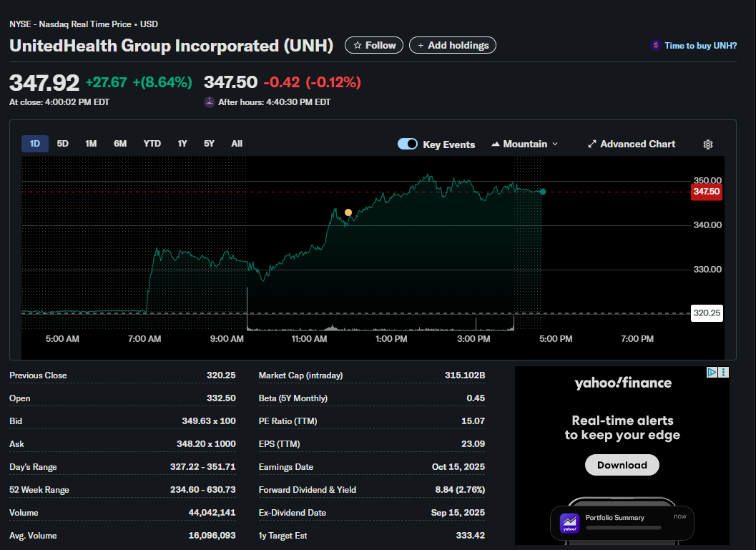Select the 5D time range tab
The image size is (756, 550).
coord(63,144)
